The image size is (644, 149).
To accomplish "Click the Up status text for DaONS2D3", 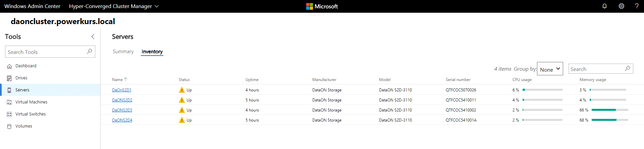I will [x=189, y=110].
